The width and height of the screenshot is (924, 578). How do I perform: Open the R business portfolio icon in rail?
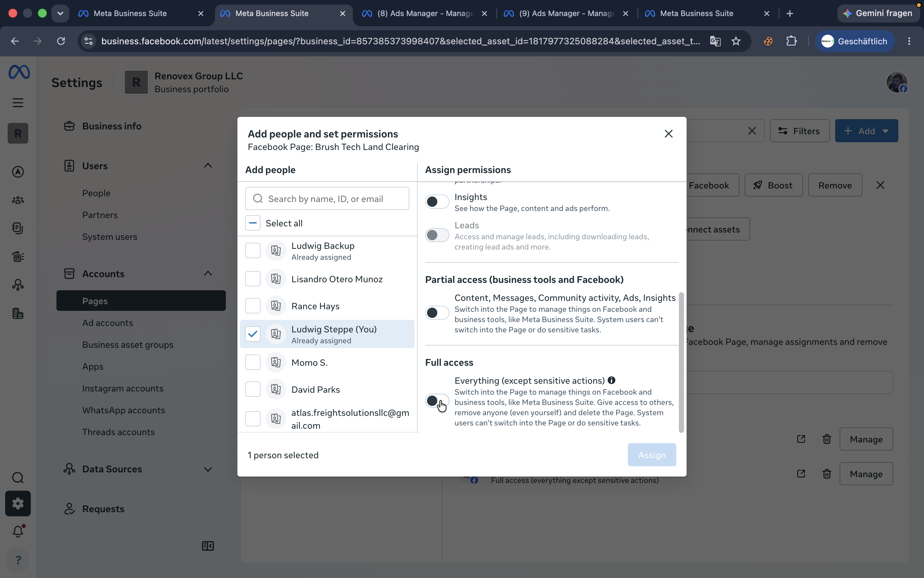pos(18,133)
